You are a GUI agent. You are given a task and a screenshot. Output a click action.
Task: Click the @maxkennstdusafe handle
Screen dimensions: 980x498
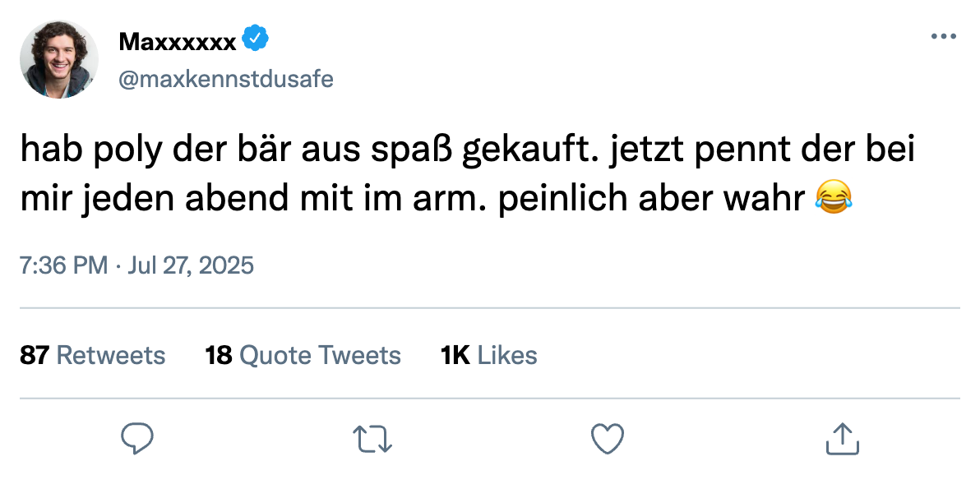coord(225,80)
